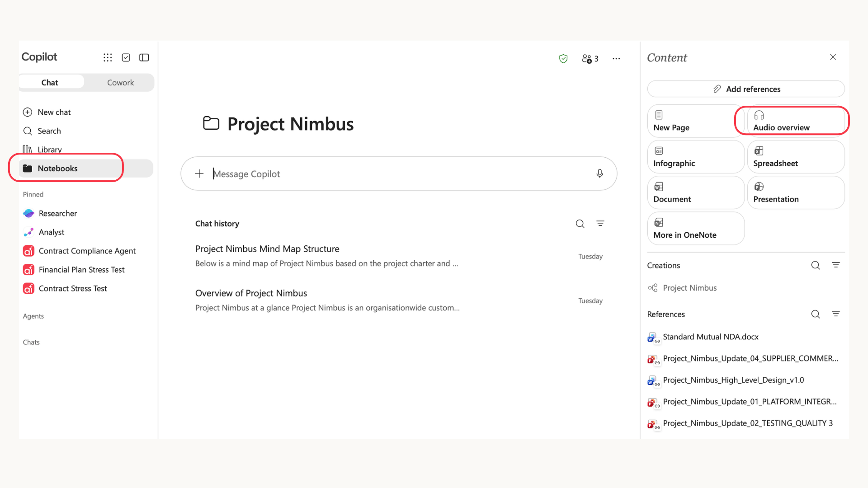
Task: Click the tasks checkmark icon in header
Action: coord(126,57)
